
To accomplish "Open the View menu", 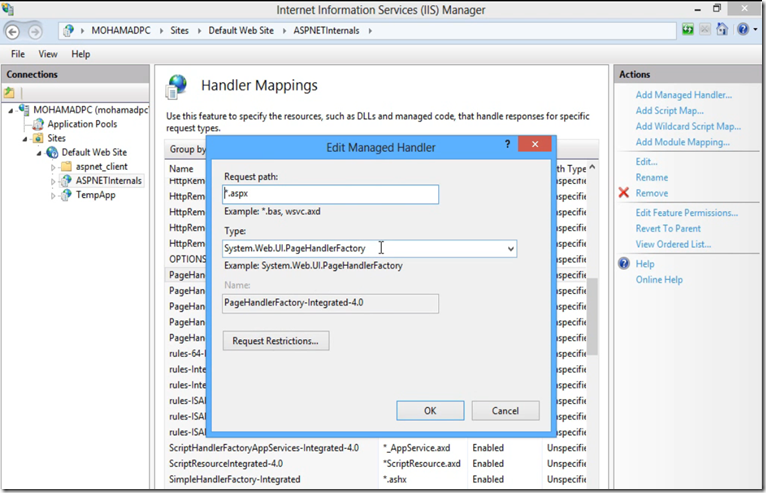I will (48, 54).
